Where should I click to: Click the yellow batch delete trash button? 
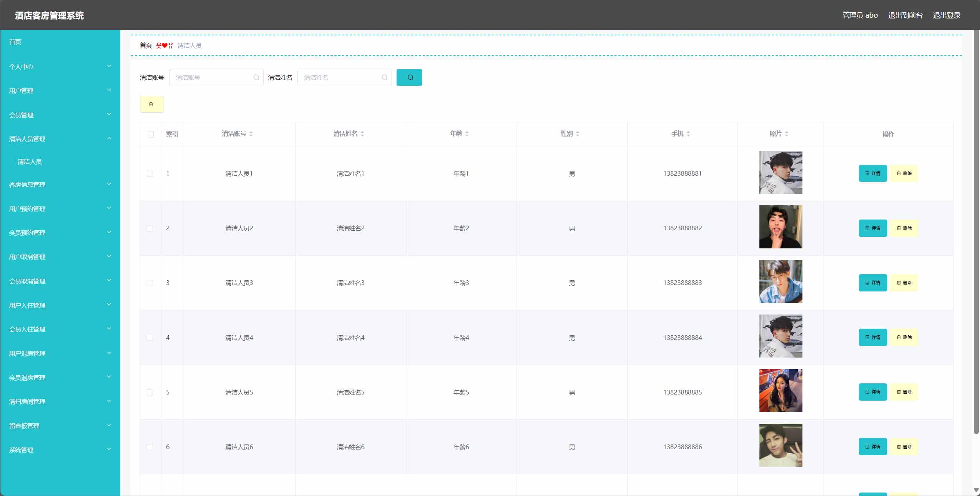[152, 104]
